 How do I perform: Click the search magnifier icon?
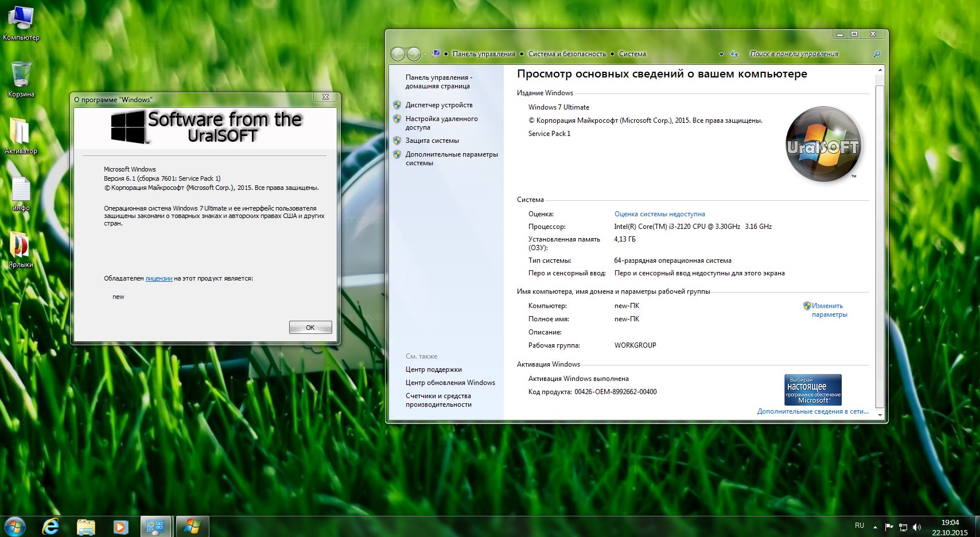[877, 54]
